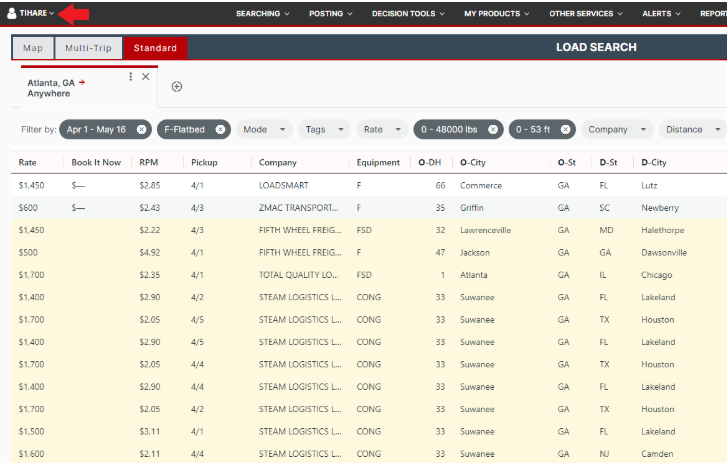
Task: Click the $1,500 rate cell
Action: click(x=31, y=431)
